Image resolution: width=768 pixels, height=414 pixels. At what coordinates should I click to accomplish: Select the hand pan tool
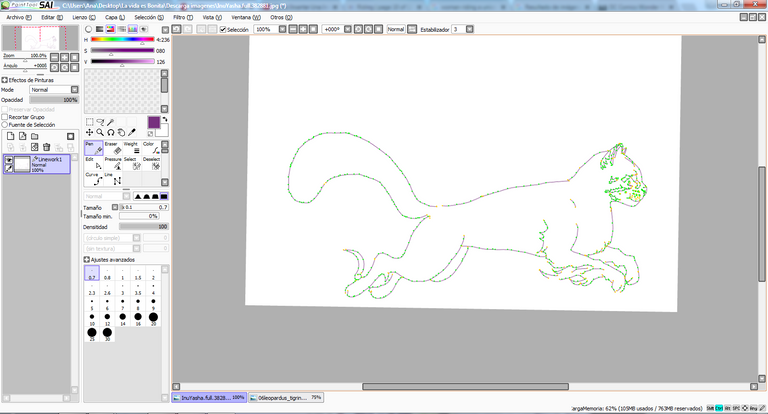(x=121, y=132)
